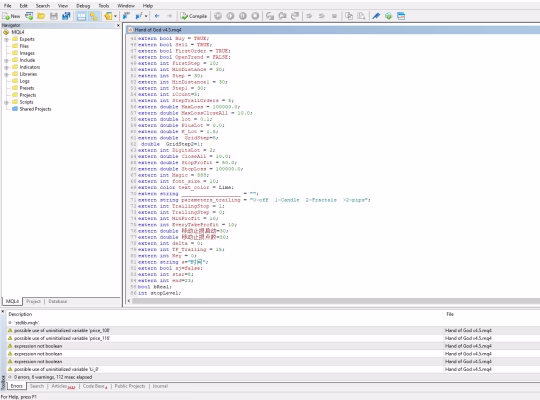The height and width of the screenshot is (400, 540).
Task: Select the Projects folder in Navigator
Action: coord(28,95)
